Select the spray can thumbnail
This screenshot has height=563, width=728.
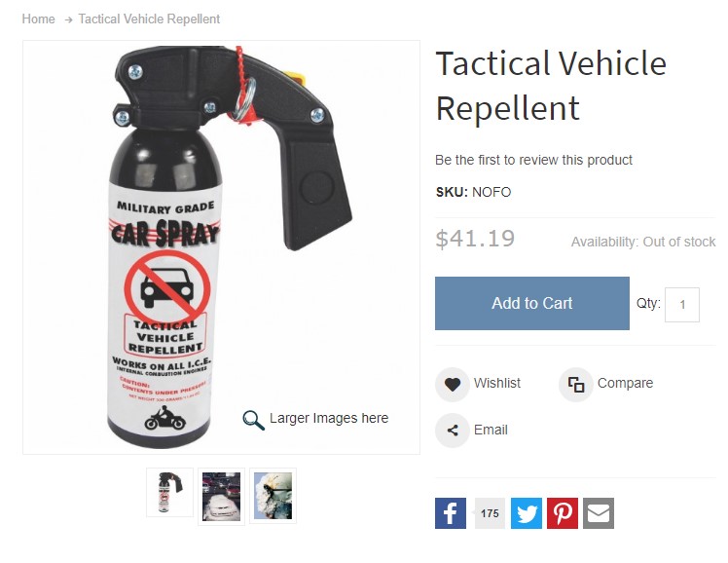[x=170, y=493]
